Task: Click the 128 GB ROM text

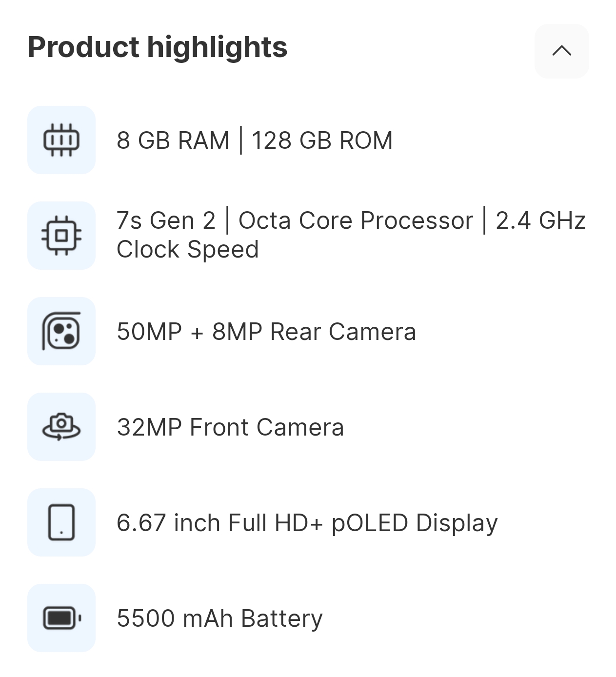Action: (x=322, y=140)
